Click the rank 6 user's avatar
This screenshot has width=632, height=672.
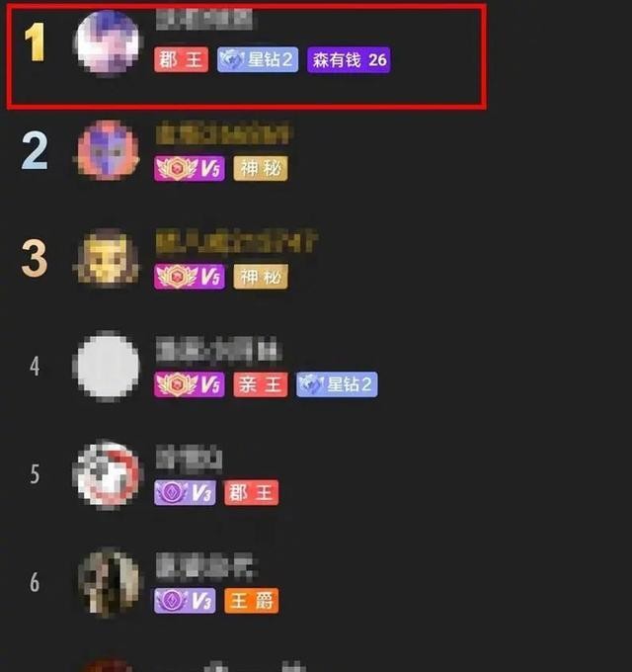[107, 582]
